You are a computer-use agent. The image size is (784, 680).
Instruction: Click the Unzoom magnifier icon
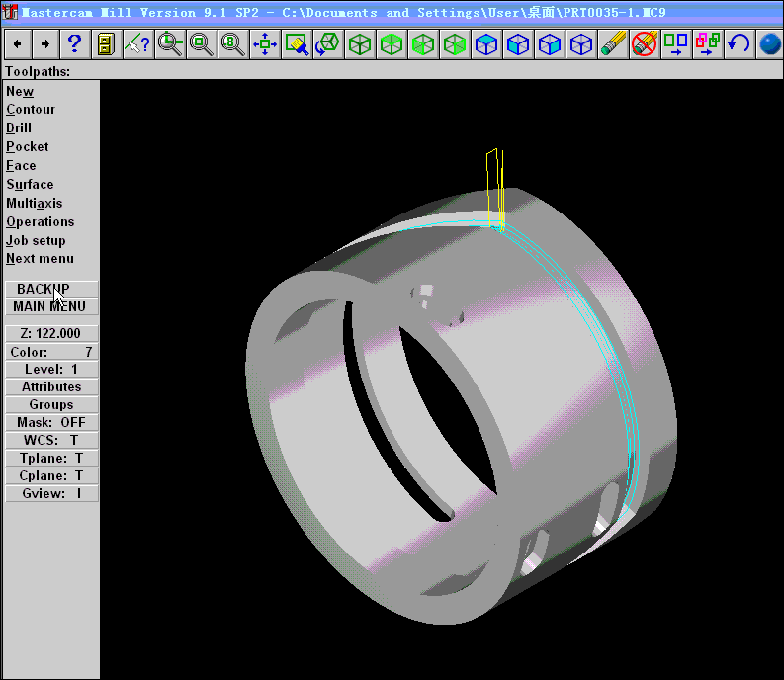[x=202, y=44]
